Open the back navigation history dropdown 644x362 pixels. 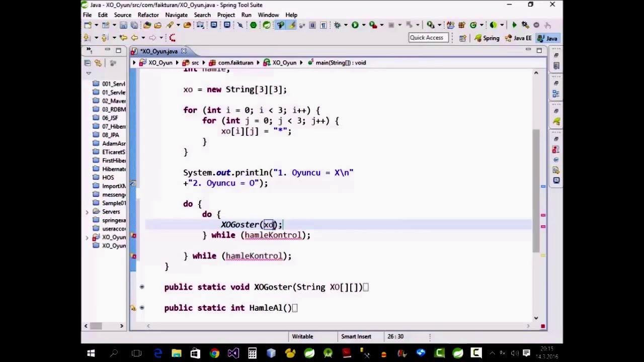coord(143,38)
